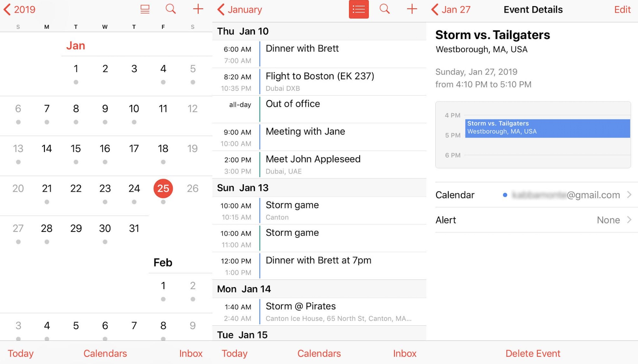
Task: Tap the add event icon in middle toolbar
Action: pos(411,9)
